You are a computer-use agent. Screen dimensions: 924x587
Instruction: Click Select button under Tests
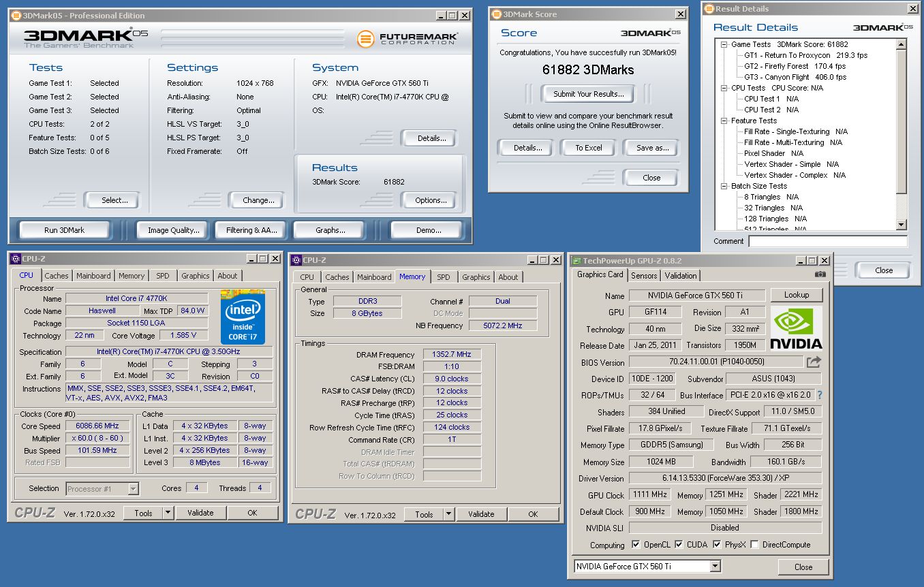click(x=114, y=200)
